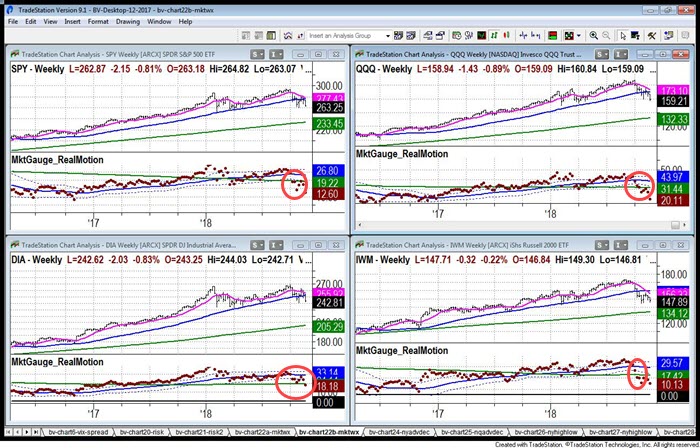The height and width of the screenshot is (448, 700).
Task: Switch to the bv-chart6-vix-spread tab
Action: coord(78,432)
